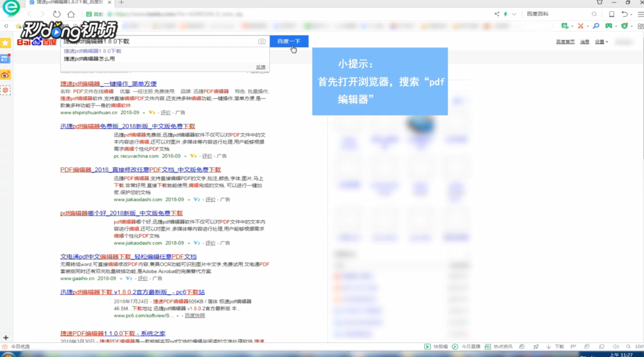Click the translate extension icon
644x357 pixels.
[x=565, y=26]
